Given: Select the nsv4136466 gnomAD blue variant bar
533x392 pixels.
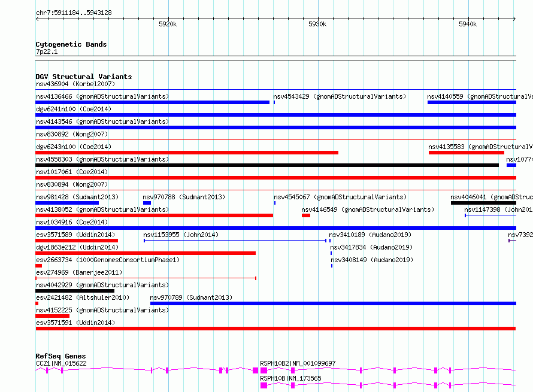Looking at the screenshot, I should pyautogui.click(x=152, y=102).
